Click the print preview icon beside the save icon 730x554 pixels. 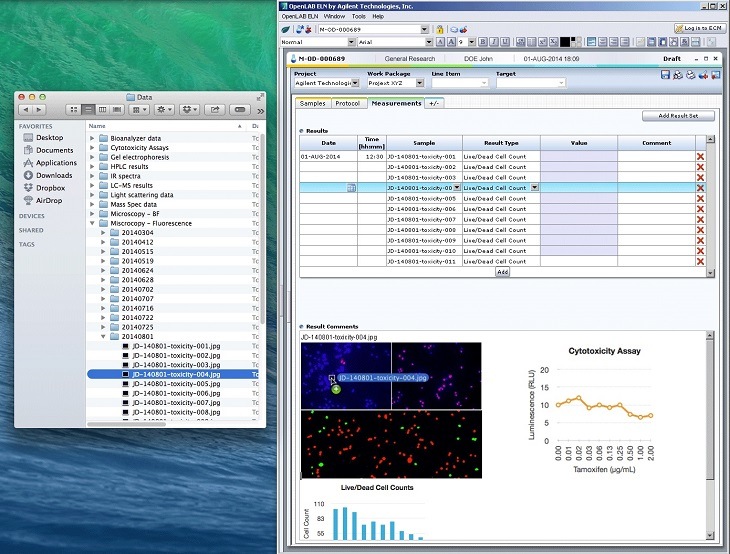pyautogui.click(x=678, y=74)
